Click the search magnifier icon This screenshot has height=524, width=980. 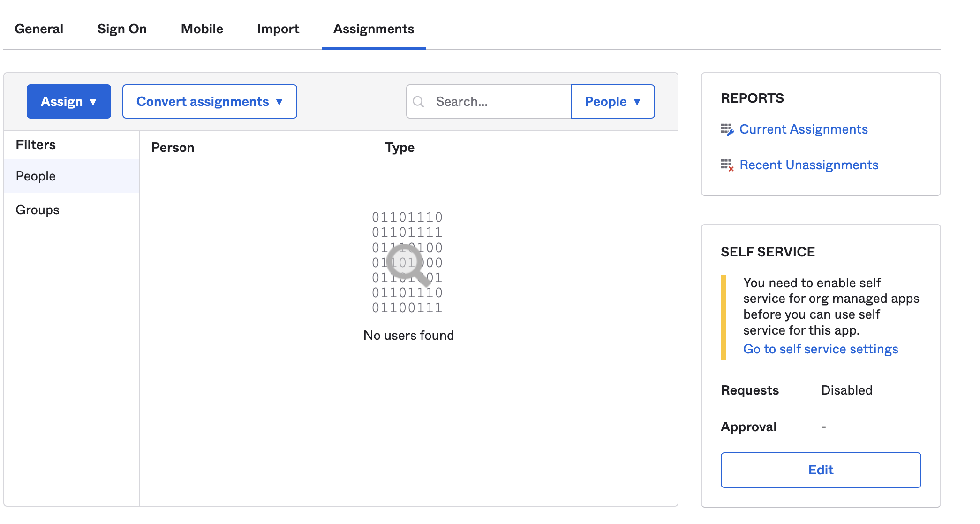point(418,102)
